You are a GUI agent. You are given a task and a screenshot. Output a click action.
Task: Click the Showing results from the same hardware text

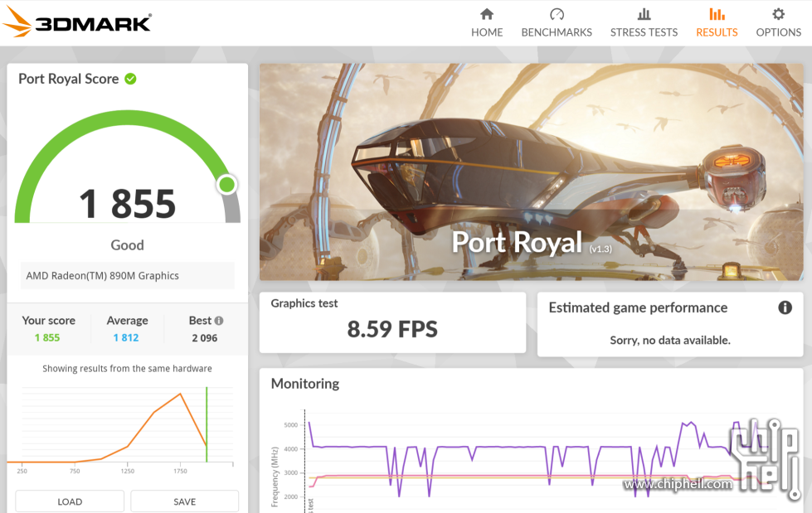[x=127, y=369]
